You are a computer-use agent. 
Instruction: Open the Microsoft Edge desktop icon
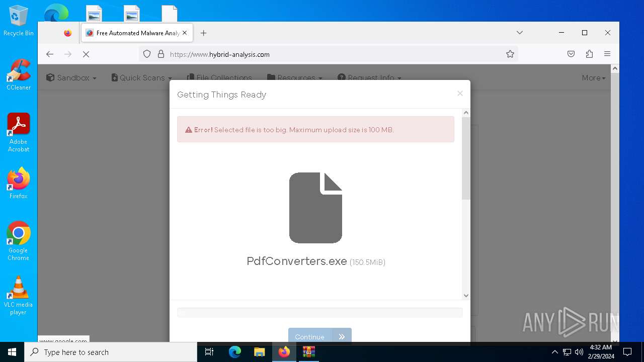point(56,13)
